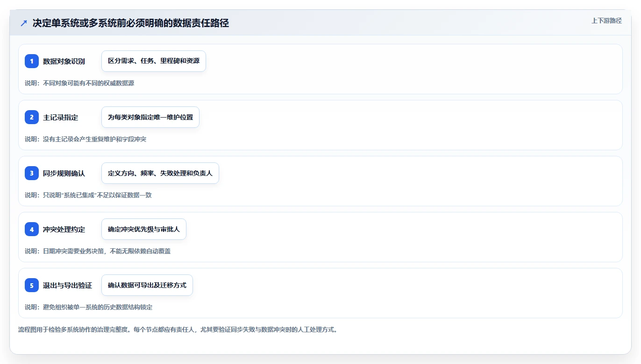This screenshot has width=641, height=364.
Task: Click the step 1 number badge
Action: tap(32, 61)
